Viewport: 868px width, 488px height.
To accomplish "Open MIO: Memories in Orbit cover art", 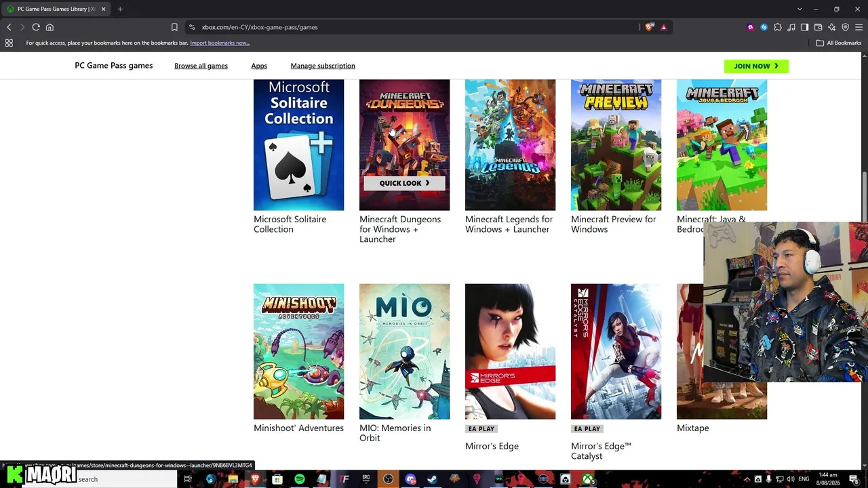I will coord(404,351).
